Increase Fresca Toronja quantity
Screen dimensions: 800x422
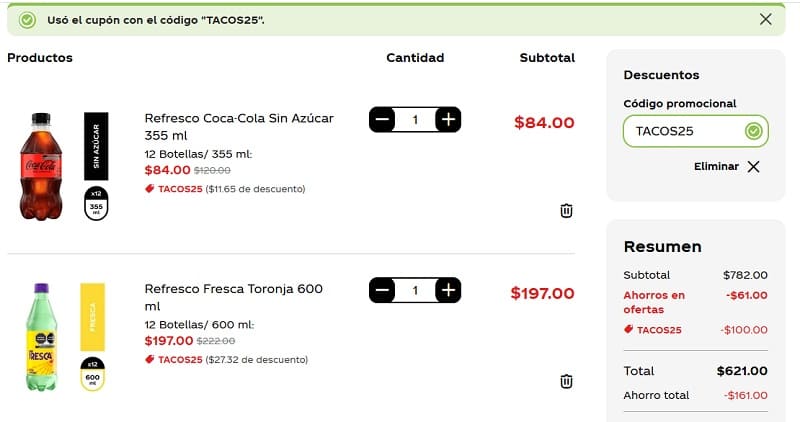[x=448, y=290]
